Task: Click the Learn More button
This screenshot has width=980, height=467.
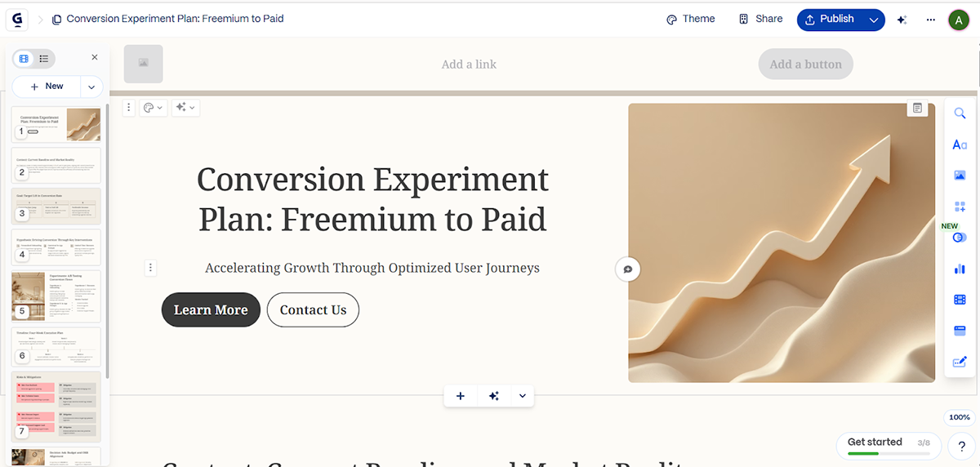Action: pos(211,310)
